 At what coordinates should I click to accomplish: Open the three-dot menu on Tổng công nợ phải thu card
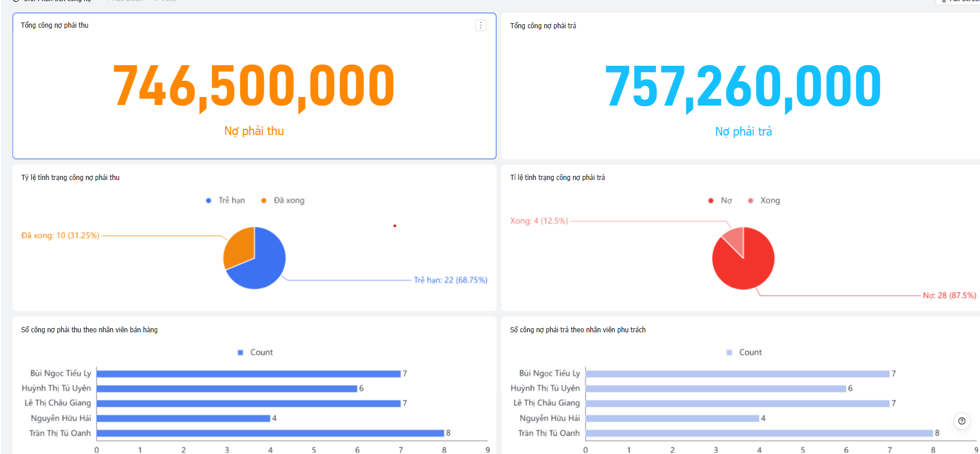480,25
